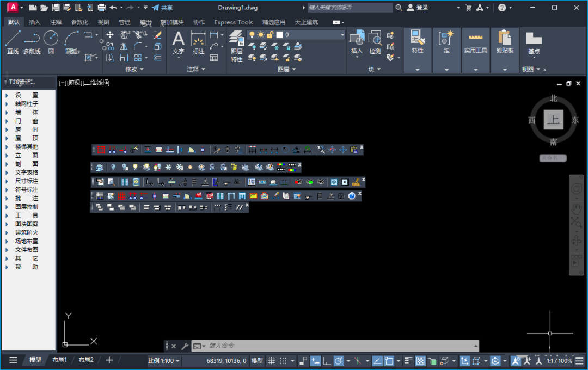Open the 比例 1:100 scale dropdown
588x370 pixels.
coord(163,361)
